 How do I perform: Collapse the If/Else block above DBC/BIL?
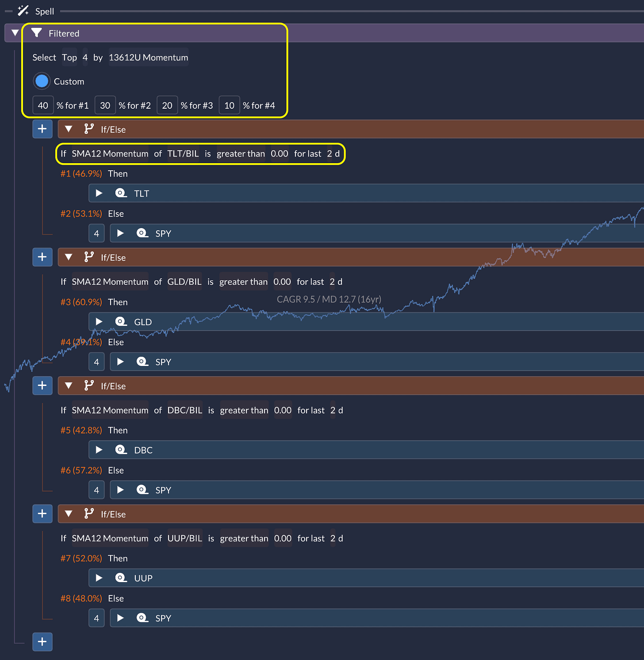pyautogui.click(x=69, y=385)
